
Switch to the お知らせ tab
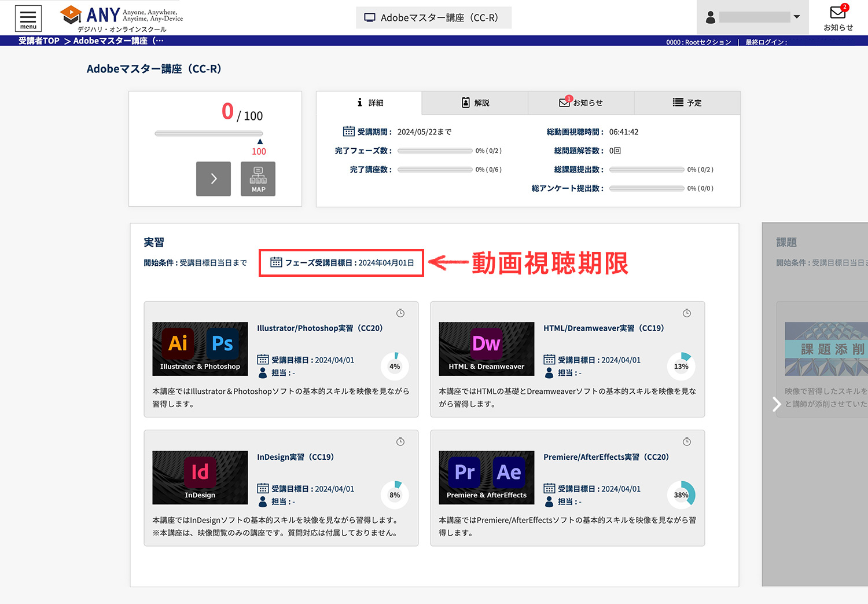[581, 103]
